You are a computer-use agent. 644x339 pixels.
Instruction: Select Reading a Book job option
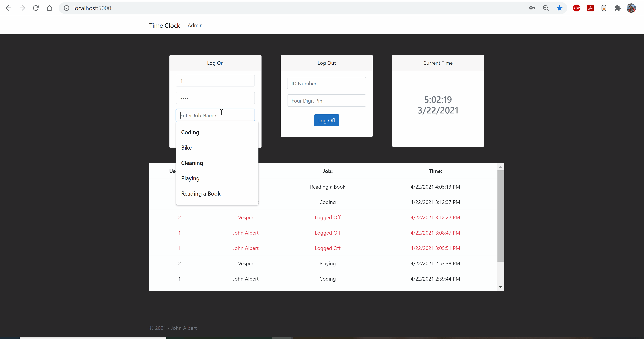click(x=217, y=194)
